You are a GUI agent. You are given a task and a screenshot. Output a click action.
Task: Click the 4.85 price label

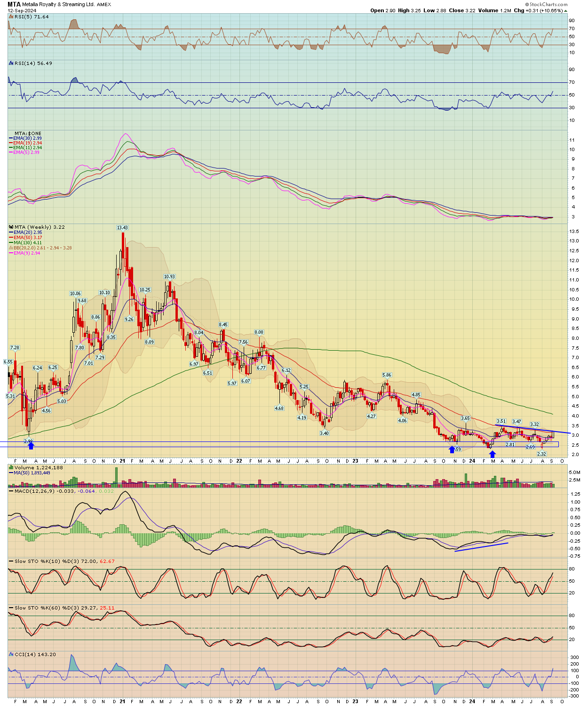click(416, 395)
